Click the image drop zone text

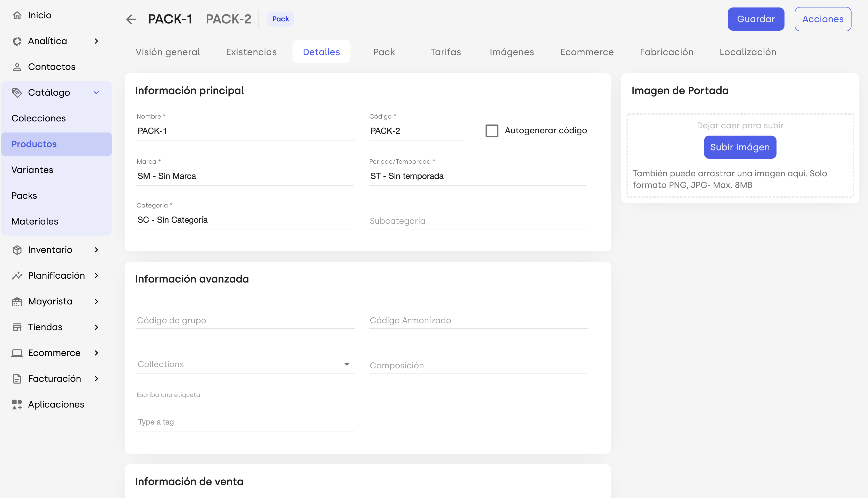click(x=740, y=126)
